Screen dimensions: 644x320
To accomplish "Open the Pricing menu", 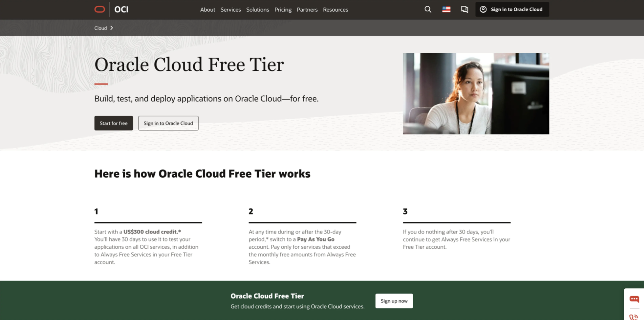I will click(283, 10).
